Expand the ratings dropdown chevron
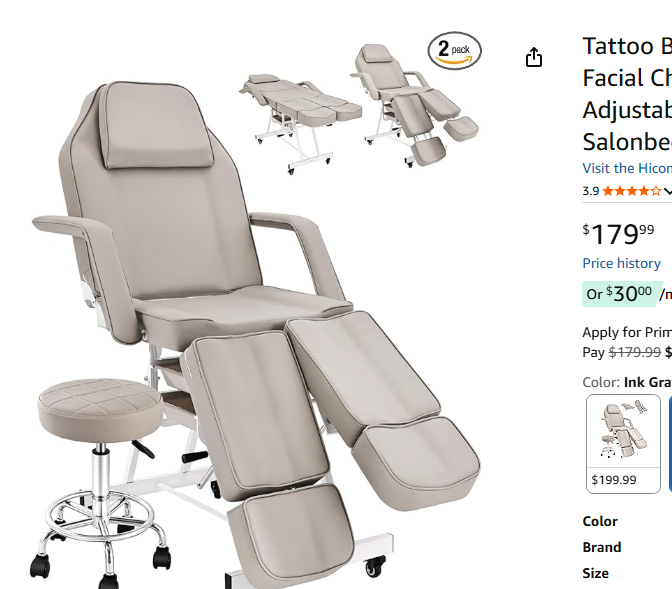Image resolution: width=672 pixels, height=589 pixels. pyautogui.click(x=667, y=191)
